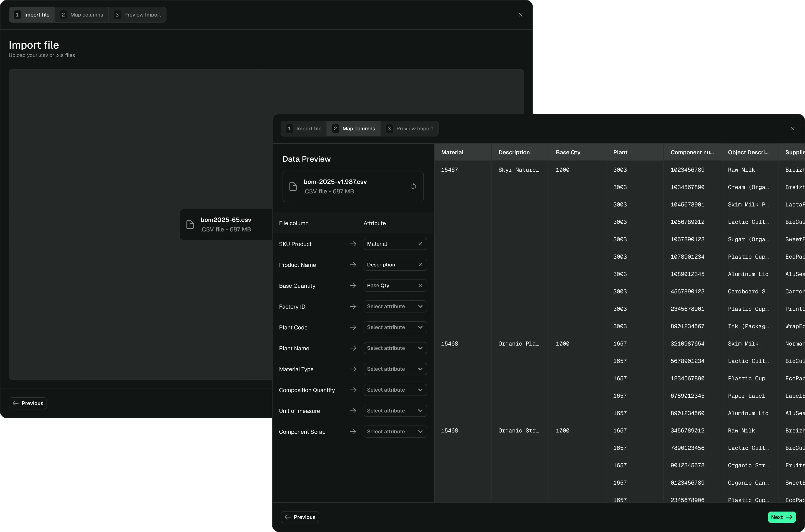Click the Description column header
805x532 pixels.
520,152
